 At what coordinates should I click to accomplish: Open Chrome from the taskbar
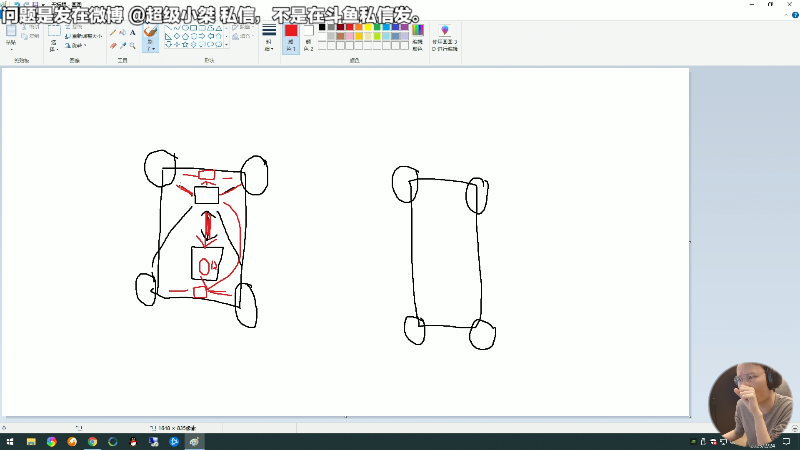(x=92, y=442)
